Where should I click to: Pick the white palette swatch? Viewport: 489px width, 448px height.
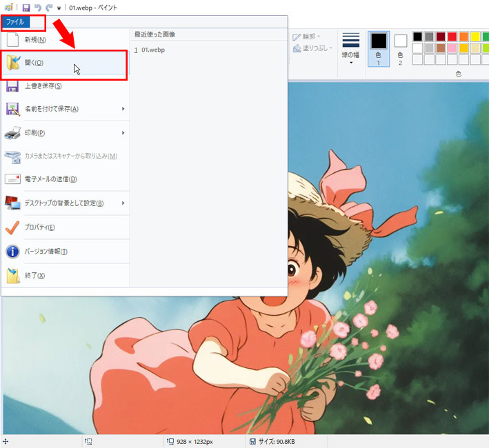[x=417, y=48]
